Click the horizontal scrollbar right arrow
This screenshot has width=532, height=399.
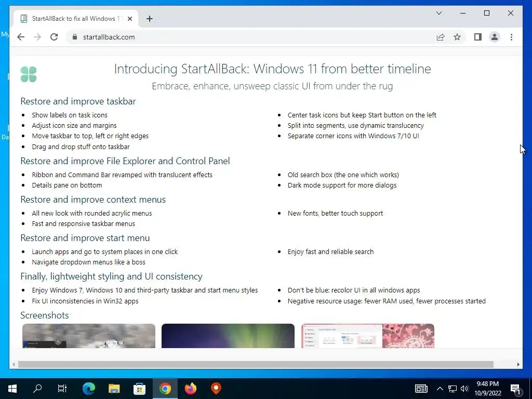click(518, 364)
